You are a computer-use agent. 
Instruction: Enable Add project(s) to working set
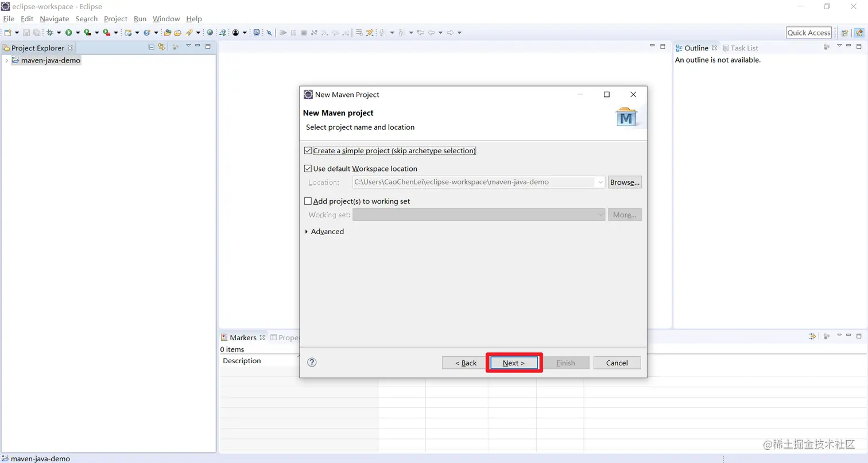pyautogui.click(x=308, y=201)
